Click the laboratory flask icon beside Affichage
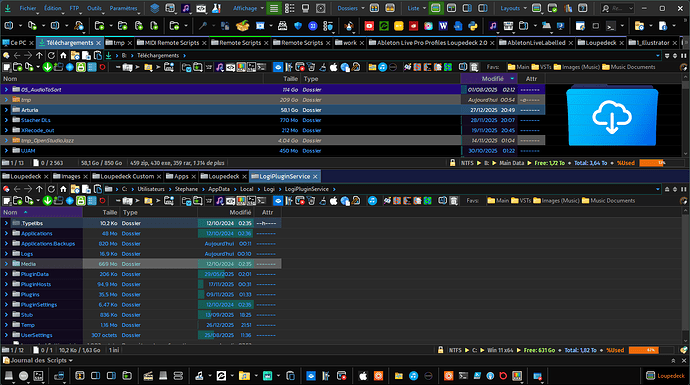Screen dimensions: 690x385 [x=216, y=8]
